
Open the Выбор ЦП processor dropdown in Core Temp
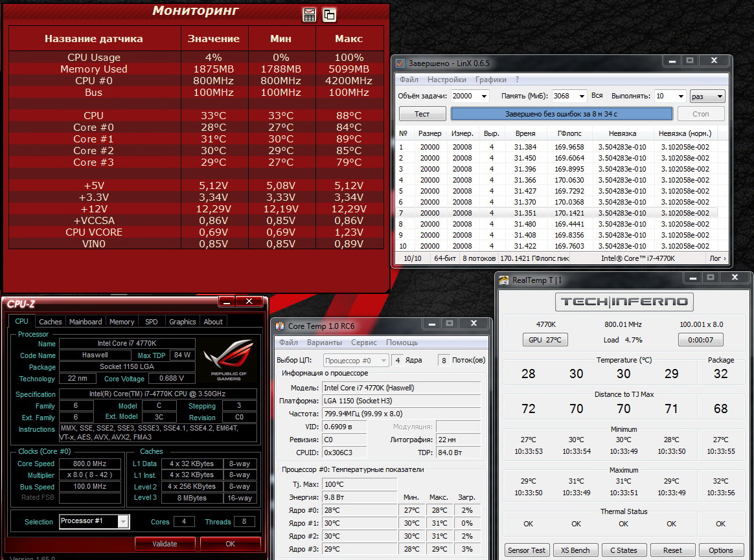356,360
